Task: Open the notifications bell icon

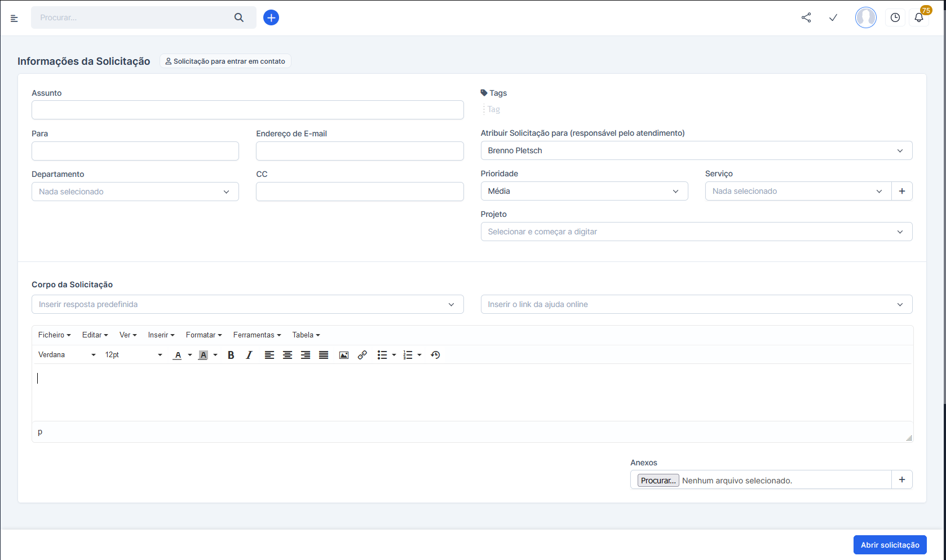Action: pyautogui.click(x=919, y=17)
